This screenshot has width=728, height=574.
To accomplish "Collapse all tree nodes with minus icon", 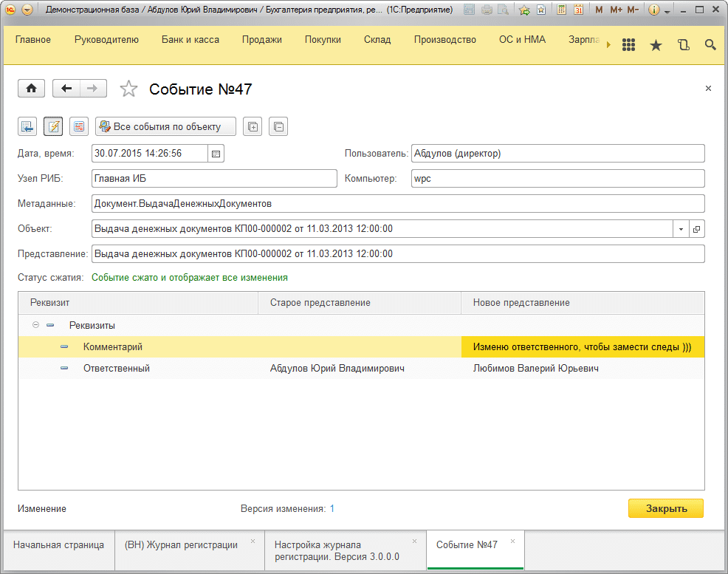I will click(x=278, y=126).
